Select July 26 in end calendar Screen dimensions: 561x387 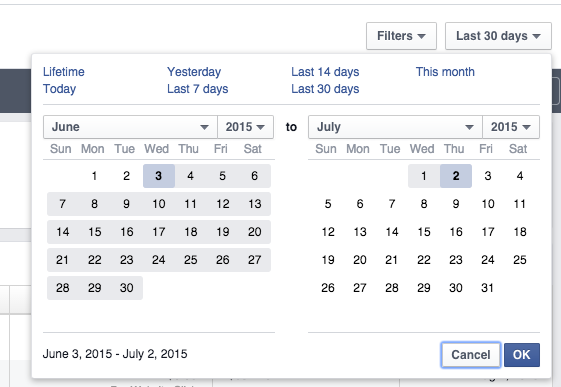(x=328, y=288)
